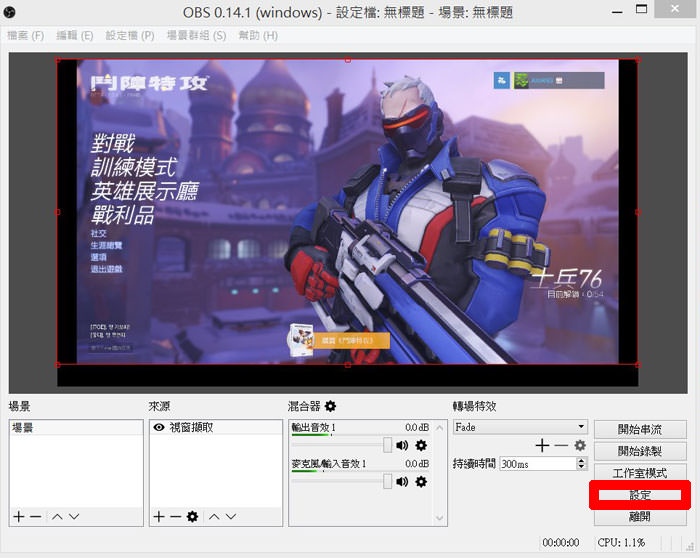The height and width of the screenshot is (558, 700).
Task: Maximize the OBS window
Action: tap(642, 9)
